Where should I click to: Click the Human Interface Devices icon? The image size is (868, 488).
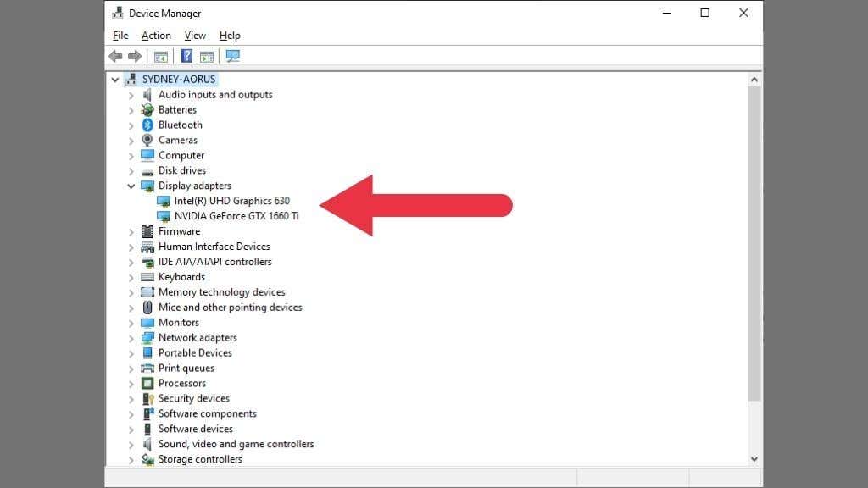[x=147, y=247]
